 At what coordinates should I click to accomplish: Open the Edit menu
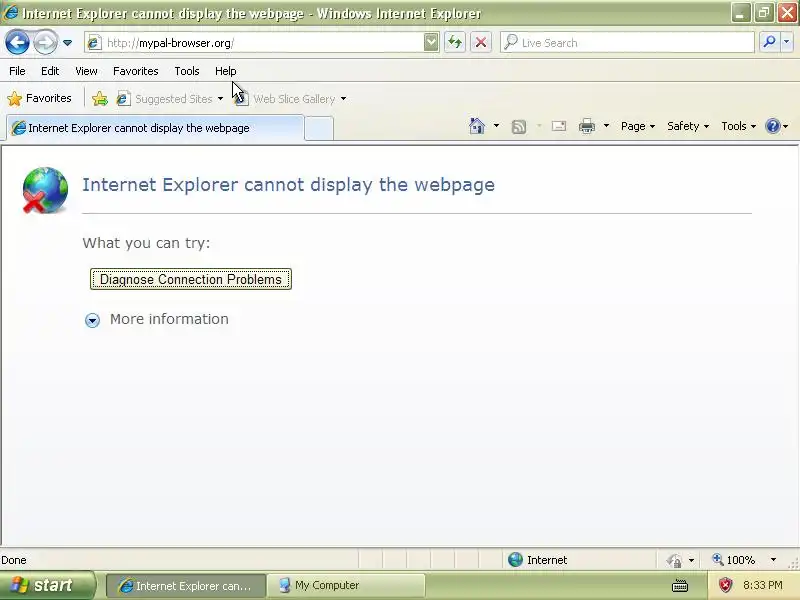50,71
